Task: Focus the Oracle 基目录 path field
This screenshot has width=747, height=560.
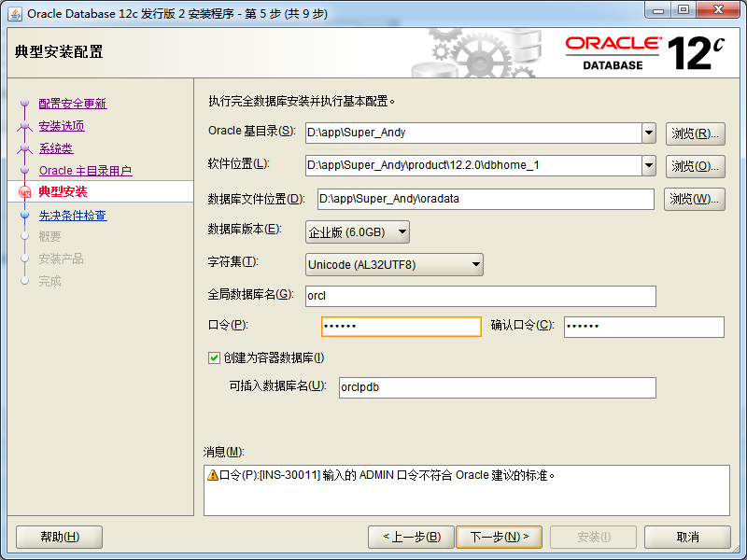Action: [x=473, y=133]
